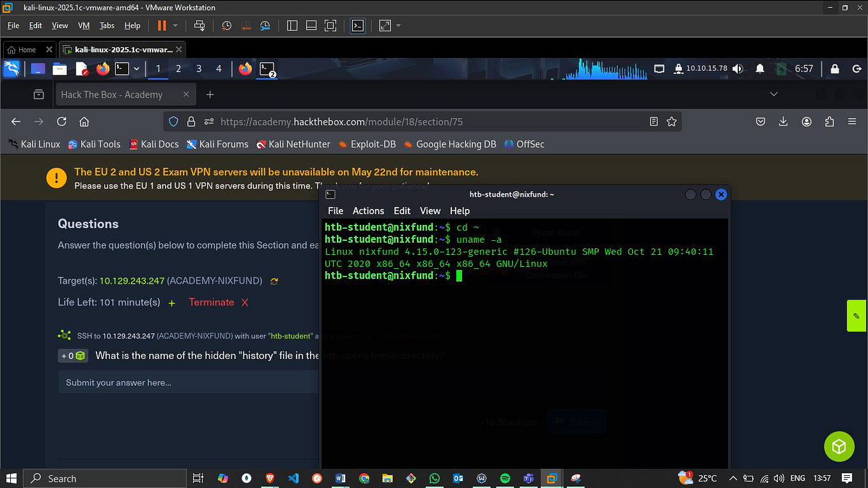Send Ctrl+Alt+Del to the guest machine
Screen dimensions: 868x488
coord(199,26)
